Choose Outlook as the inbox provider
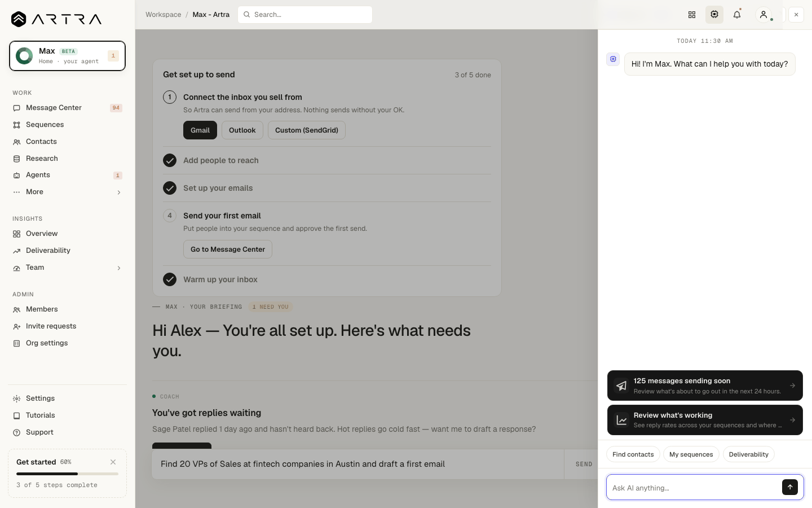This screenshot has height=508, width=812. click(x=242, y=130)
